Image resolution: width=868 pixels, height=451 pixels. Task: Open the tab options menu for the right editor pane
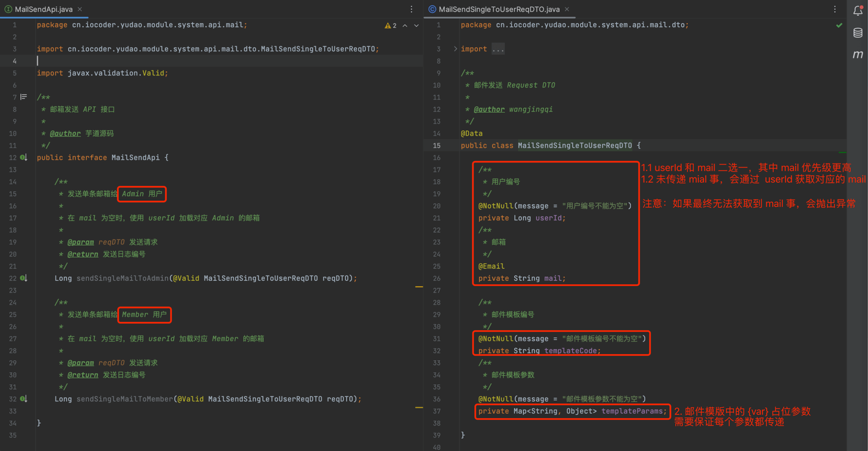pos(835,9)
